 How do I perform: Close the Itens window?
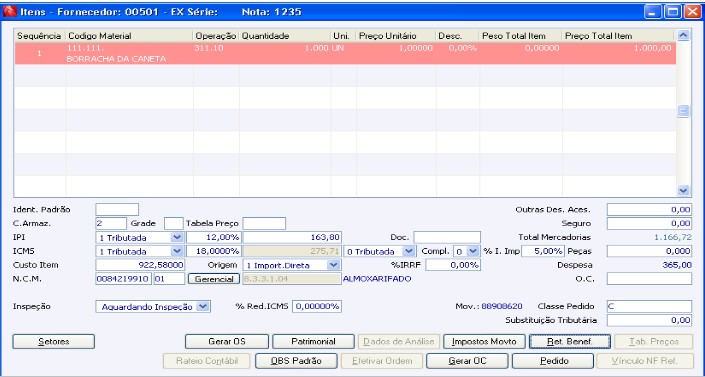pyautogui.click(x=693, y=12)
